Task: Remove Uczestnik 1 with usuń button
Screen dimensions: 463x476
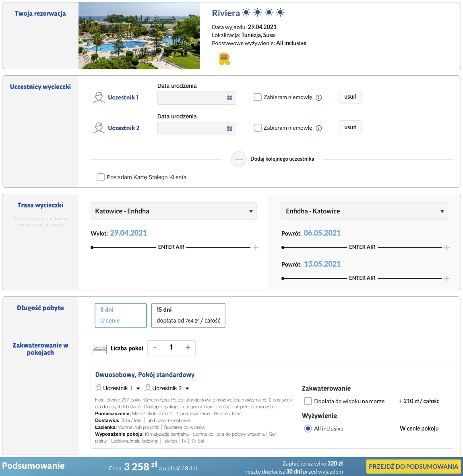Action: 350,97
